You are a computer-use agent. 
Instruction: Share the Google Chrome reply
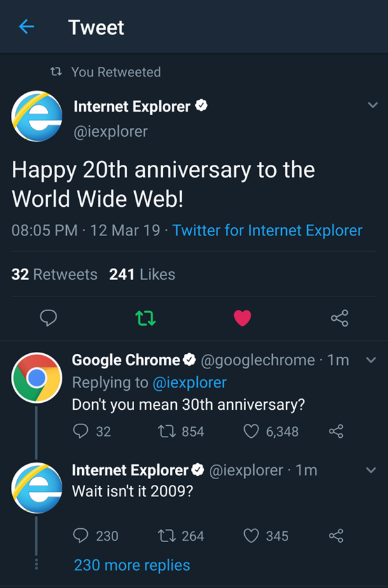coord(336,431)
